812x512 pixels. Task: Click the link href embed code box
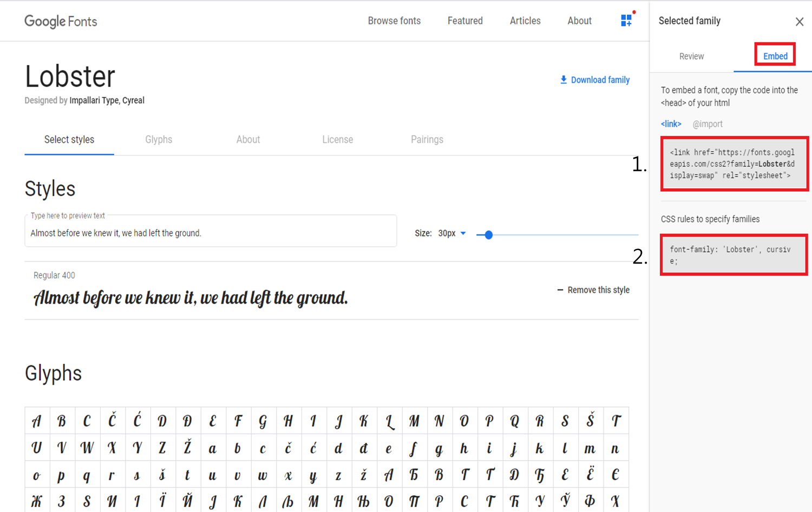click(734, 164)
